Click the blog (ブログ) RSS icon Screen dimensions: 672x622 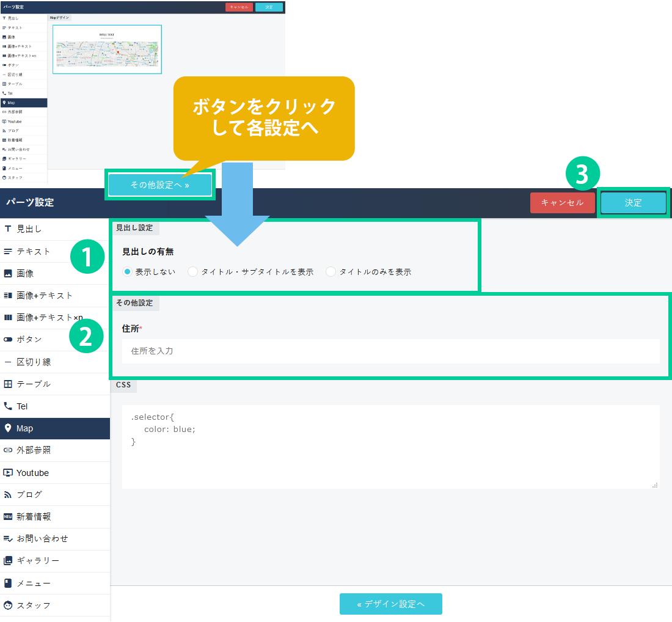8,494
